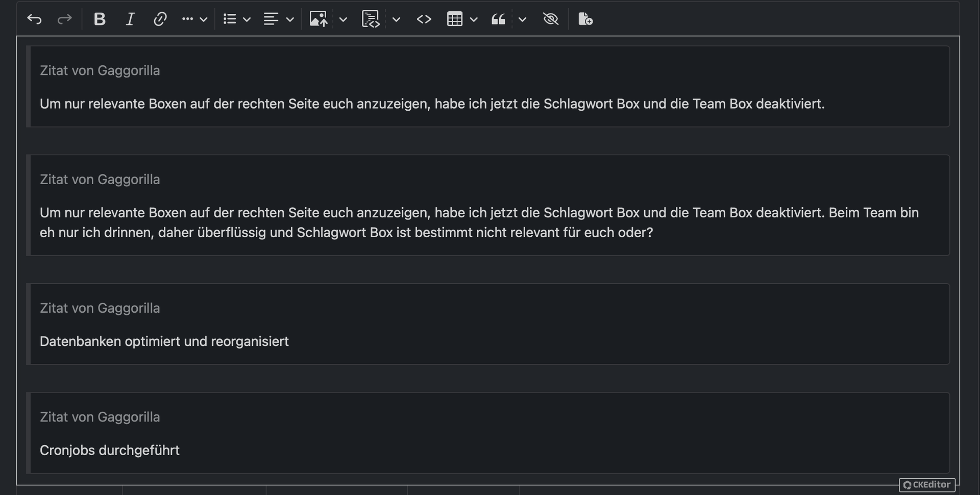The height and width of the screenshot is (495, 980).
Task: Click the CKEditor badge link
Action: (x=927, y=485)
